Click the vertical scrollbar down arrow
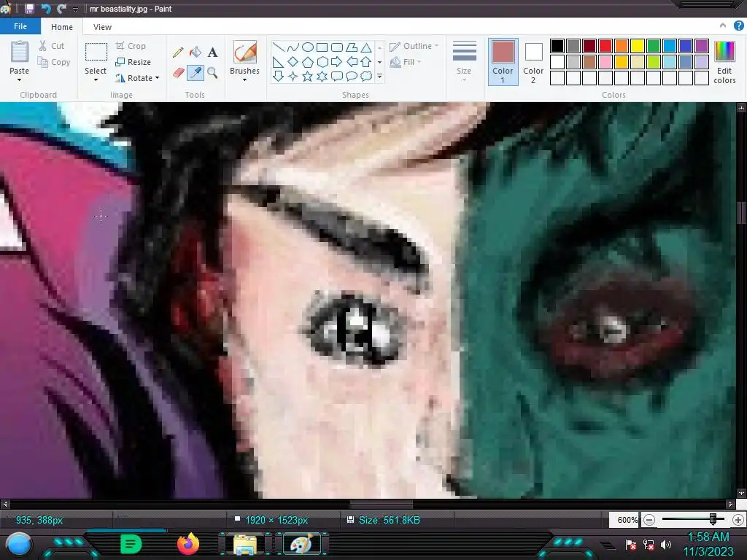This screenshot has height=560, width=747. (x=741, y=493)
